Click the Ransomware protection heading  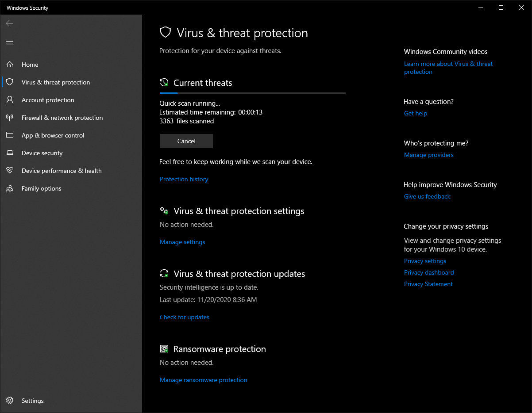coord(220,349)
